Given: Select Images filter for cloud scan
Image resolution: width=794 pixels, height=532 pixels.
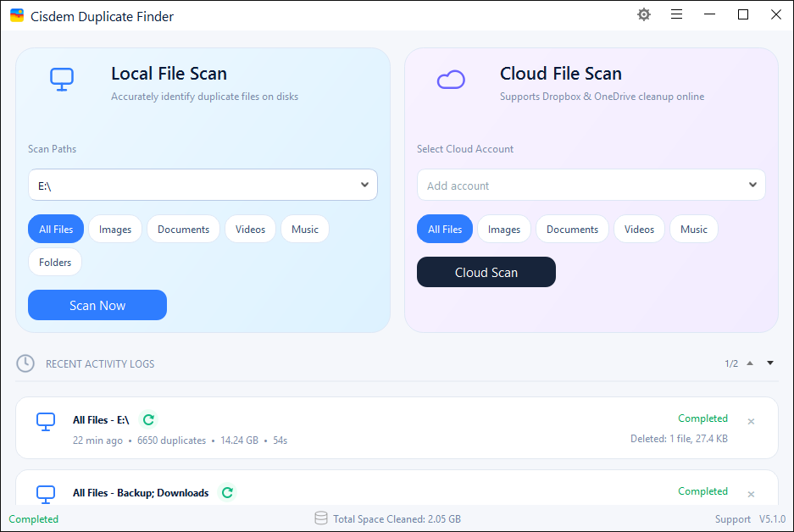Looking at the screenshot, I should point(504,229).
